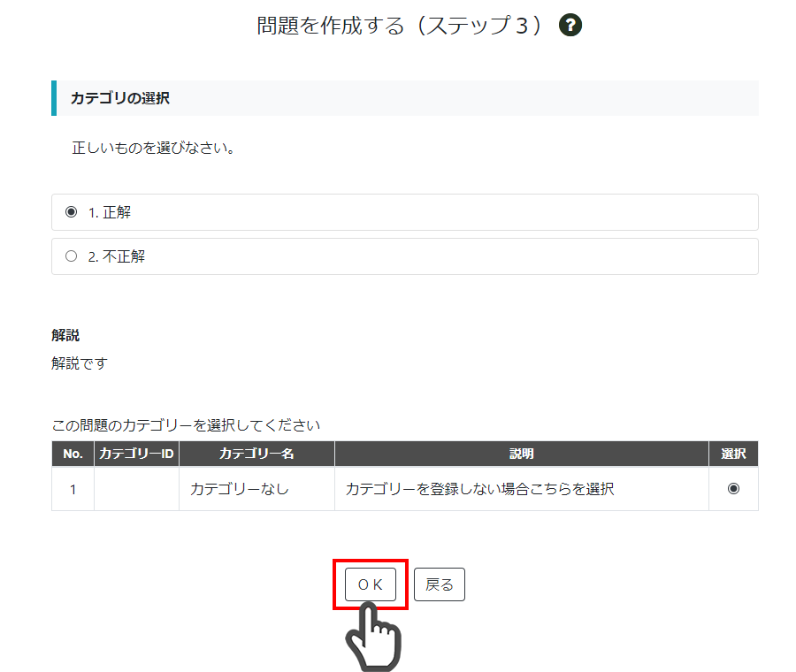This screenshot has width=796, height=672.
Task: Click the OK button
Action: point(370,584)
